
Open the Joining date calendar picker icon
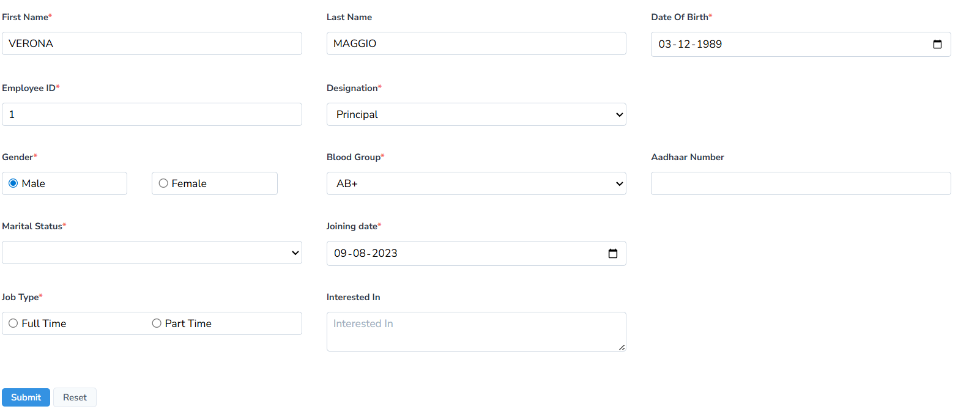tap(612, 253)
